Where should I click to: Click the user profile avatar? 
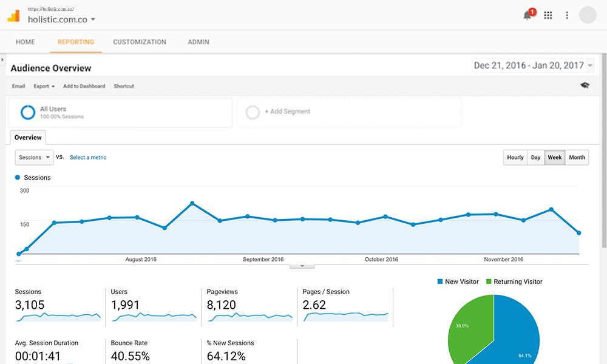click(x=587, y=15)
